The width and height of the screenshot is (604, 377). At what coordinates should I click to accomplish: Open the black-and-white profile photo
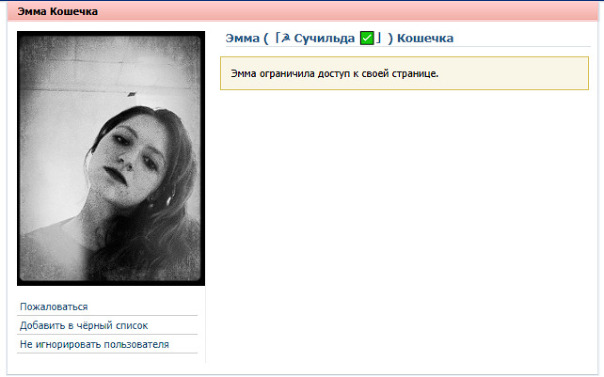click(111, 158)
